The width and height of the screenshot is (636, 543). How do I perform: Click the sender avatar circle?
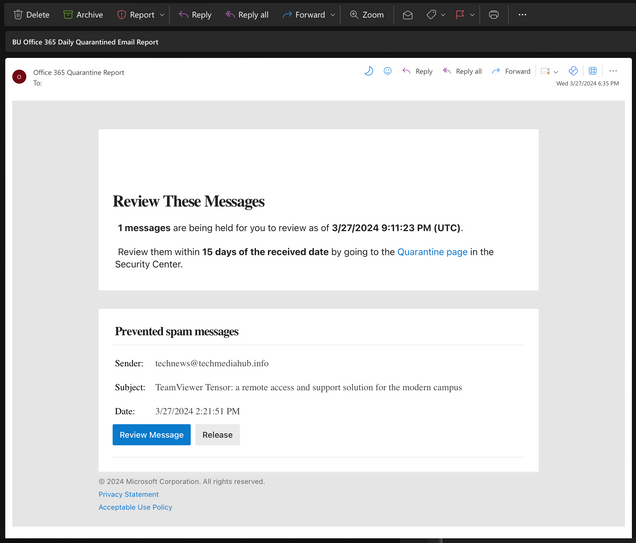19,76
